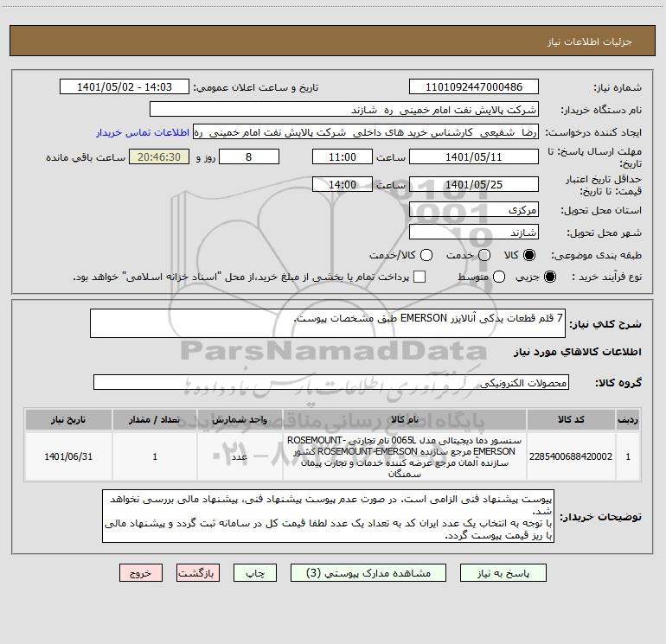The image size is (666, 644).
Task: Click countdown timer 20:46:30
Action: click(159, 156)
